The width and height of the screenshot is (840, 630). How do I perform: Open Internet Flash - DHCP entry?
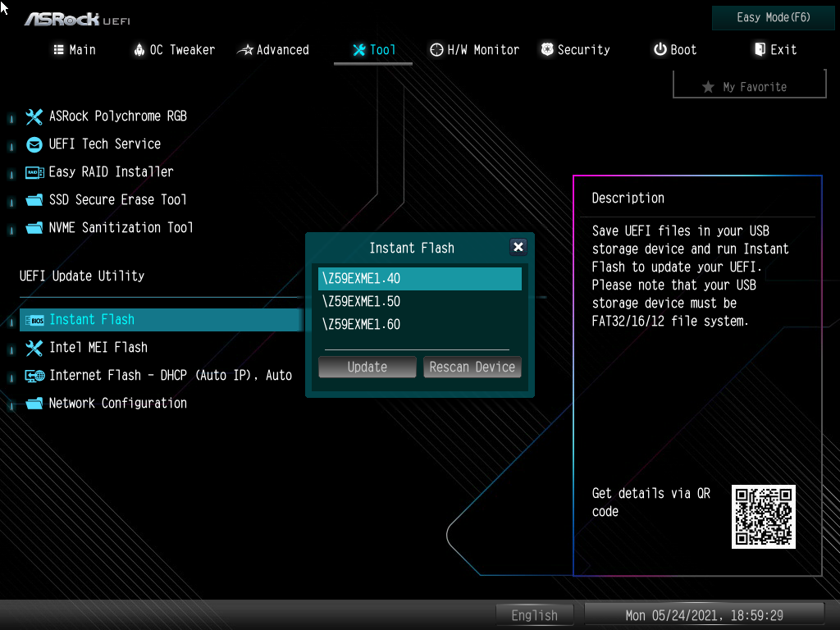coord(171,376)
